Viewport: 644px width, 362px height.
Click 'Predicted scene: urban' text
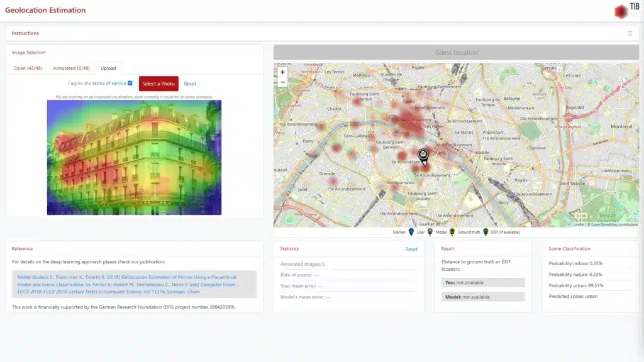[573, 297]
